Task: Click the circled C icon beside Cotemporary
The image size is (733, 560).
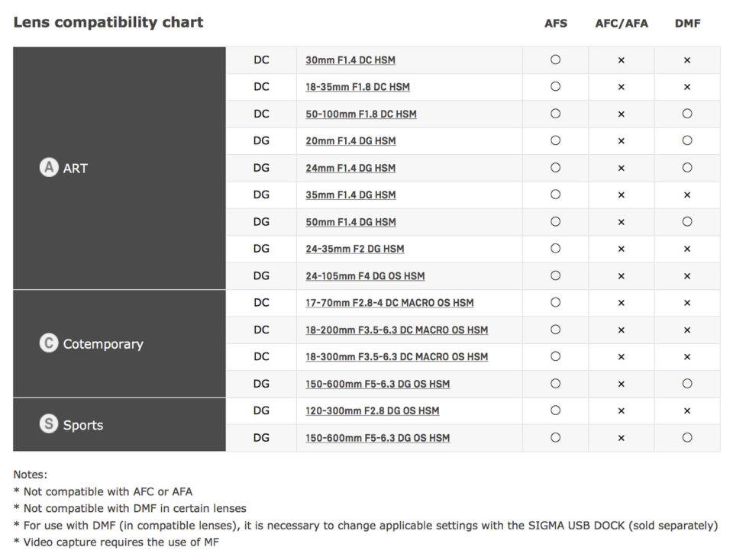Action: (49, 343)
